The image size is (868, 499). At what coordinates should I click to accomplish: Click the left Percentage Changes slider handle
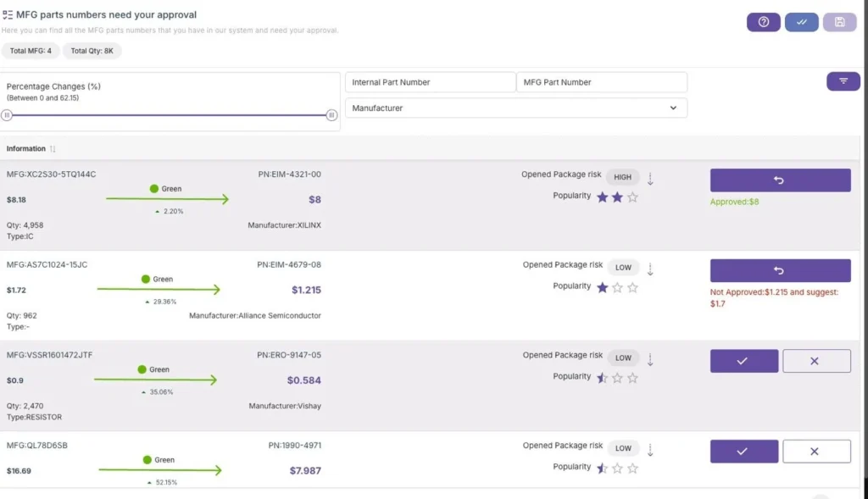tap(7, 115)
